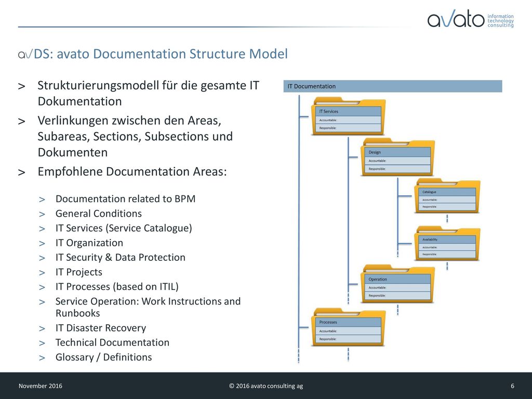Click the Availability folder icon

point(447,243)
